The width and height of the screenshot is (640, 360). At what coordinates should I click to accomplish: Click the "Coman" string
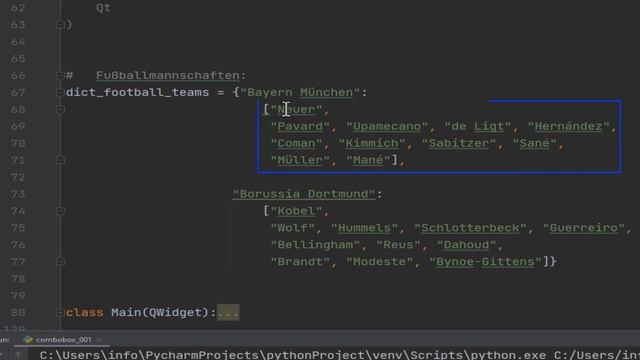(x=296, y=143)
